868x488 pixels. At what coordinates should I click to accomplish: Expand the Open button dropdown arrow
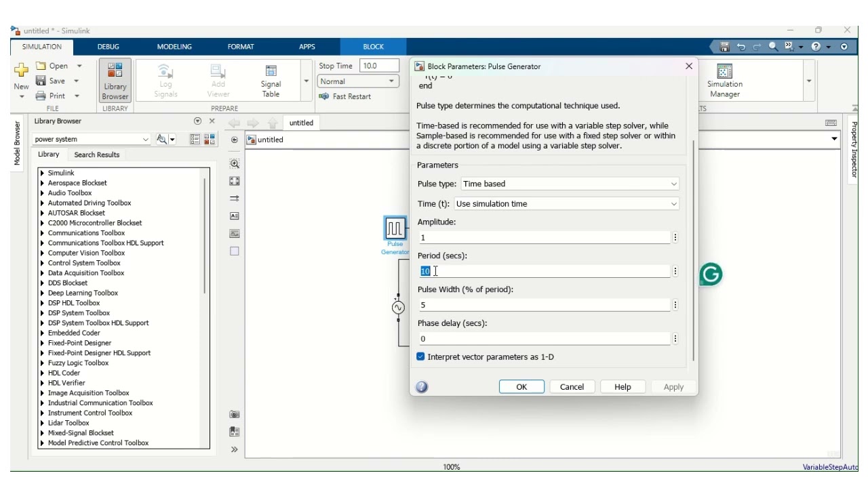pyautogui.click(x=79, y=66)
